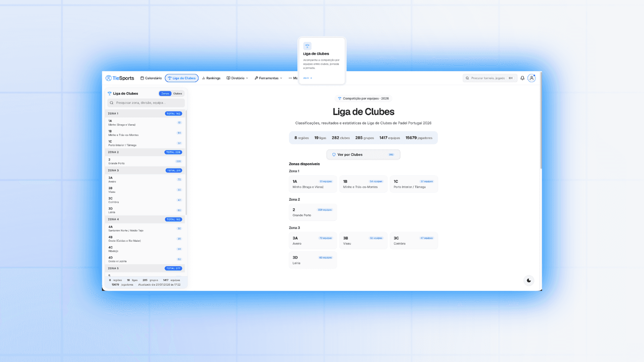
Task: Open the 2 Grande Porto zone card
Action: [313, 212]
